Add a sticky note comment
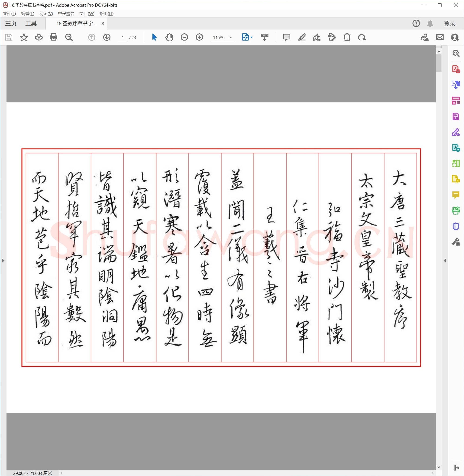The image size is (464, 476). click(287, 37)
